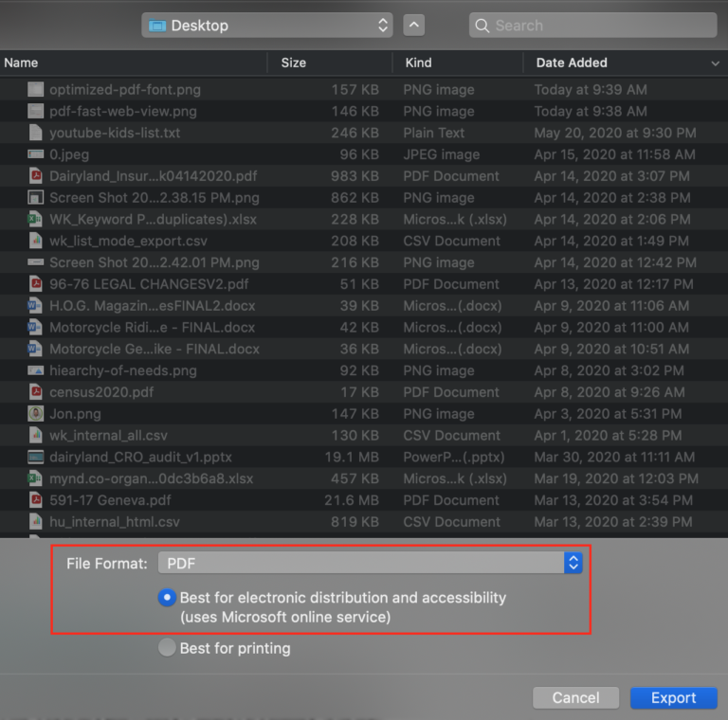
Task: Select the Best for printing radio option
Action: coord(168,649)
